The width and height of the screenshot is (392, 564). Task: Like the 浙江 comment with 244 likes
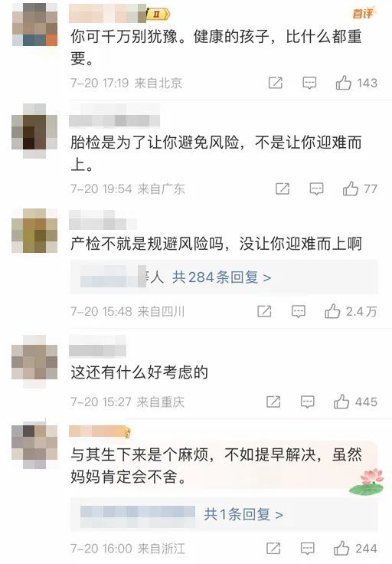(x=341, y=548)
